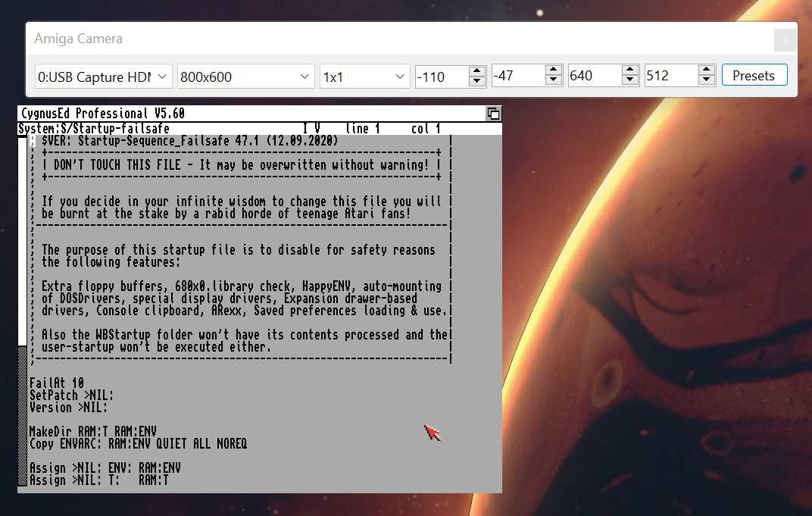Click into the -110 input field
The image size is (812, 516).
[x=442, y=77]
